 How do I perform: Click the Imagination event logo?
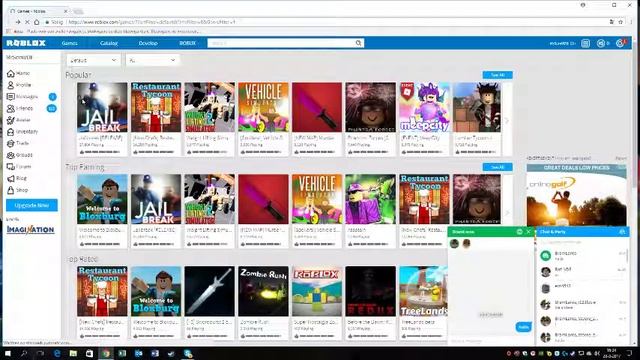pos(30,230)
